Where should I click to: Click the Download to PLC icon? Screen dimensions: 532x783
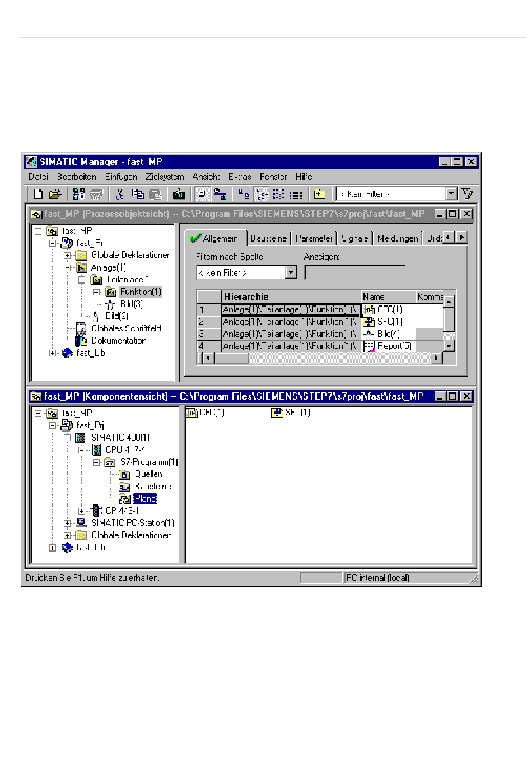point(179,194)
